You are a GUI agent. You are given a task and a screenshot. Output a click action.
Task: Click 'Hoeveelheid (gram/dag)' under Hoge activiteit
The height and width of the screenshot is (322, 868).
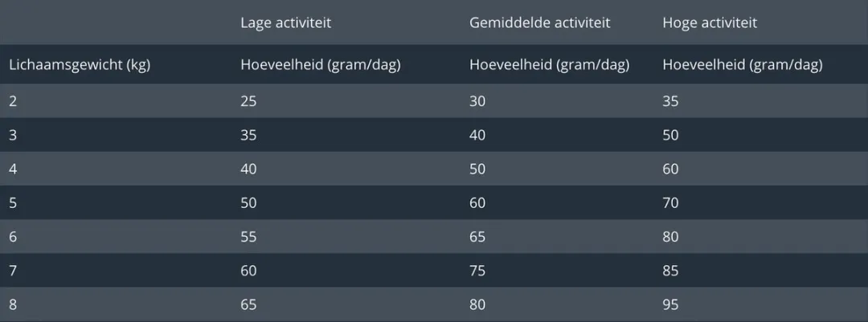pyautogui.click(x=743, y=65)
